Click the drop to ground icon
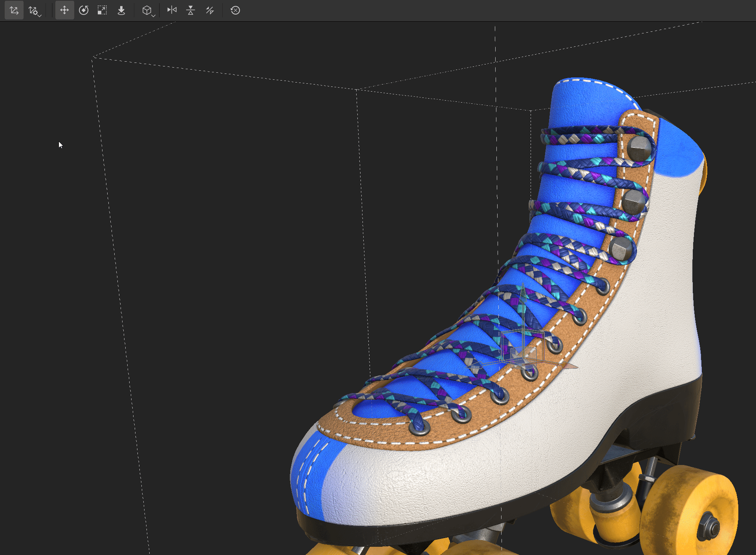This screenshot has width=756, height=555. click(121, 10)
